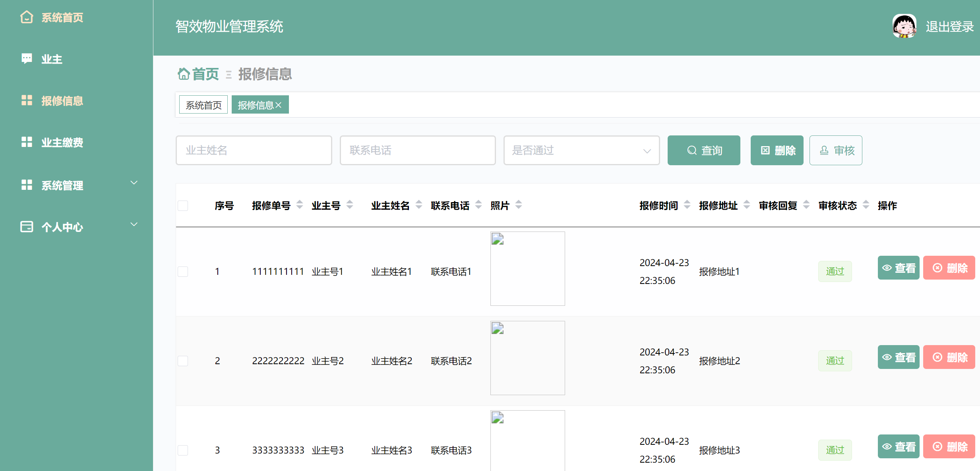Click the sort arrows on 审核状态 column

[x=866, y=205]
